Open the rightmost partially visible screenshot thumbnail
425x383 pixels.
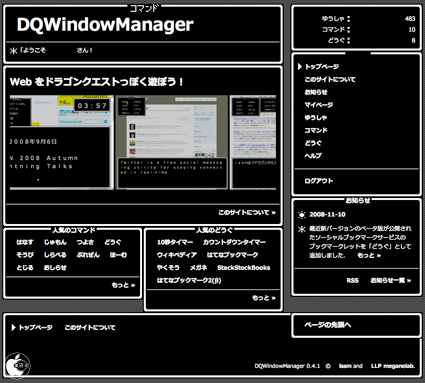click(x=253, y=142)
